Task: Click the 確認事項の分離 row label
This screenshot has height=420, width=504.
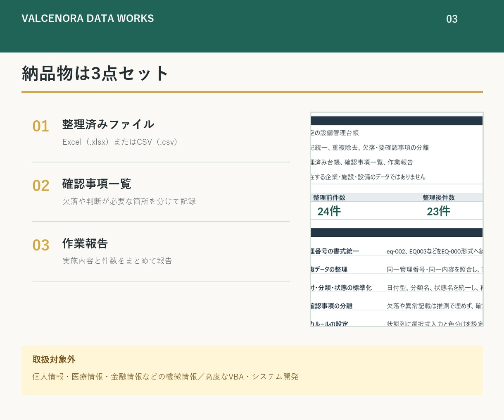Action: [x=332, y=305]
